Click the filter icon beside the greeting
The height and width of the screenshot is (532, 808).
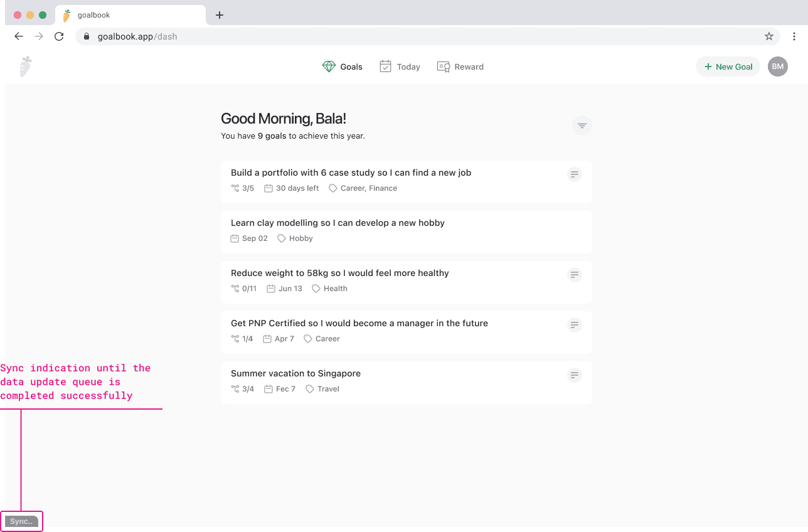582,125
